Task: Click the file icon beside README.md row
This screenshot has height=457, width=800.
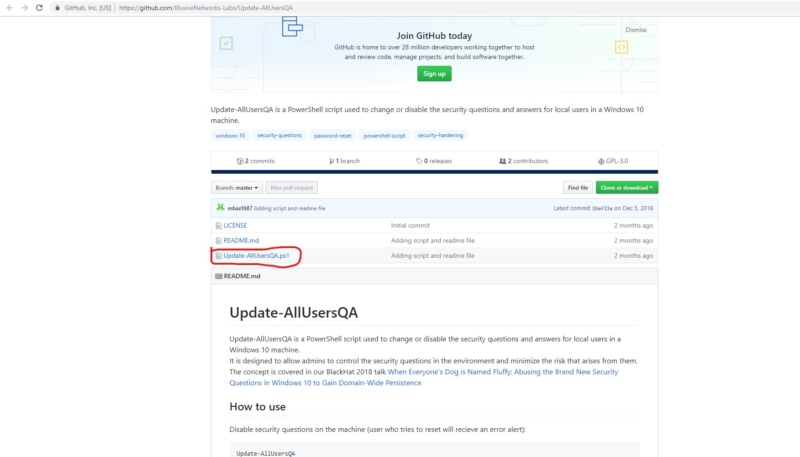Action: click(218, 241)
